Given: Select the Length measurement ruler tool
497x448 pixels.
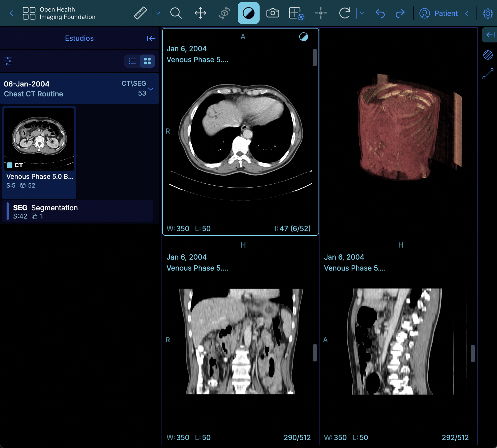Looking at the screenshot, I should pyautogui.click(x=140, y=13).
